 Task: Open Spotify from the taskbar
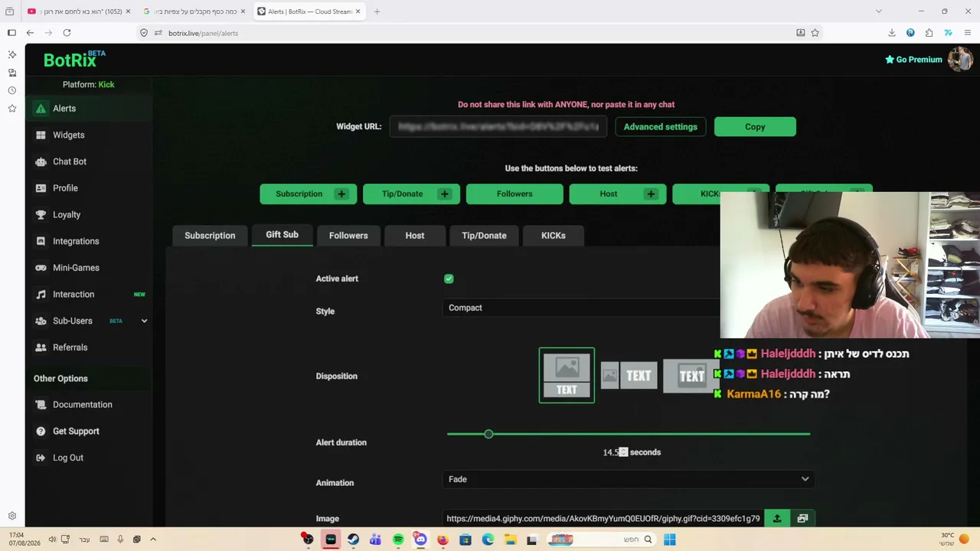tap(398, 540)
